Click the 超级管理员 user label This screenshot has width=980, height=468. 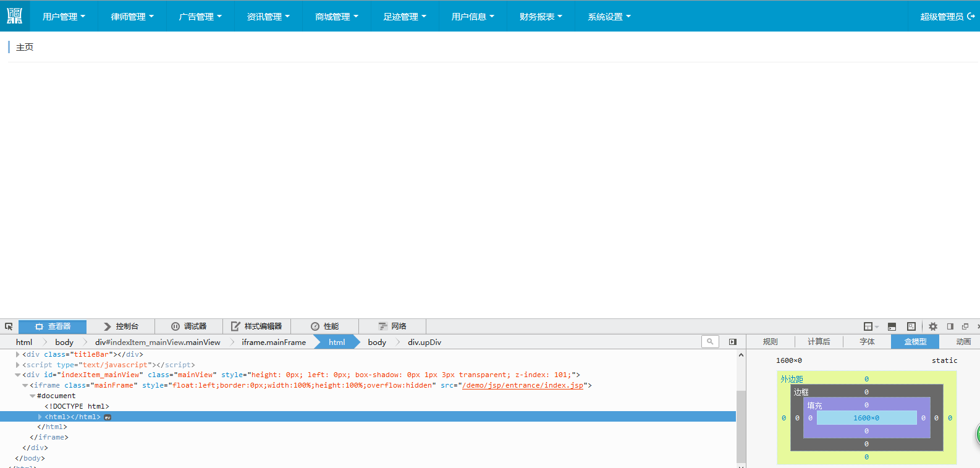click(x=942, y=17)
